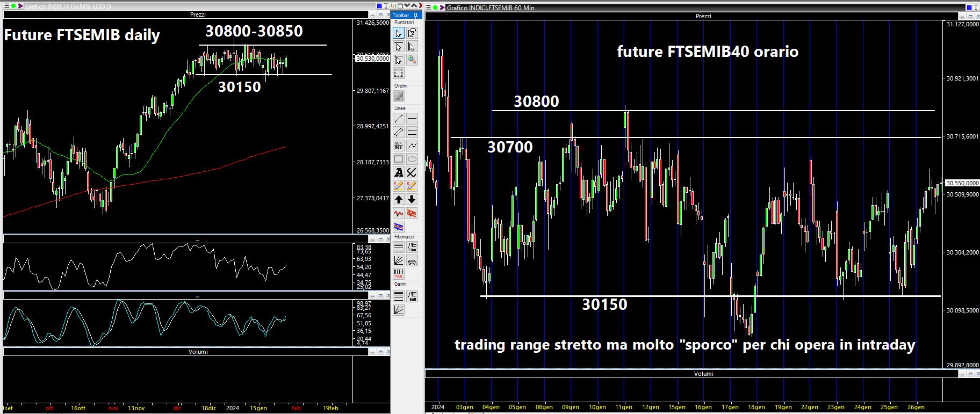
Task: Click the down chevron in daily chart title bar
Action: [x=407, y=5]
